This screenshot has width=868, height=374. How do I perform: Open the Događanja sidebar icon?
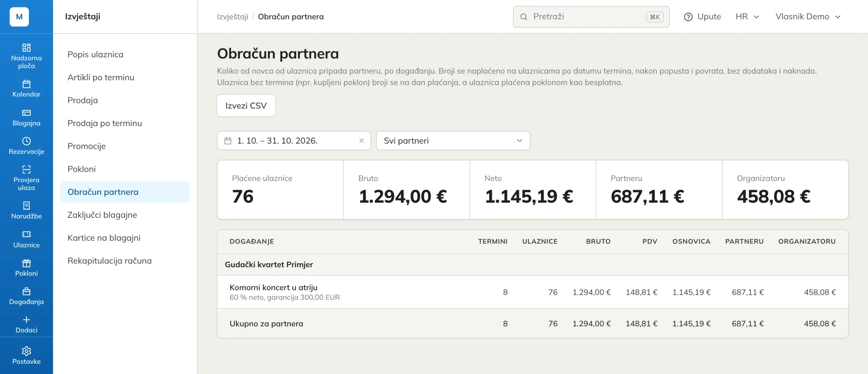pyautogui.click(x=26, y=292)
